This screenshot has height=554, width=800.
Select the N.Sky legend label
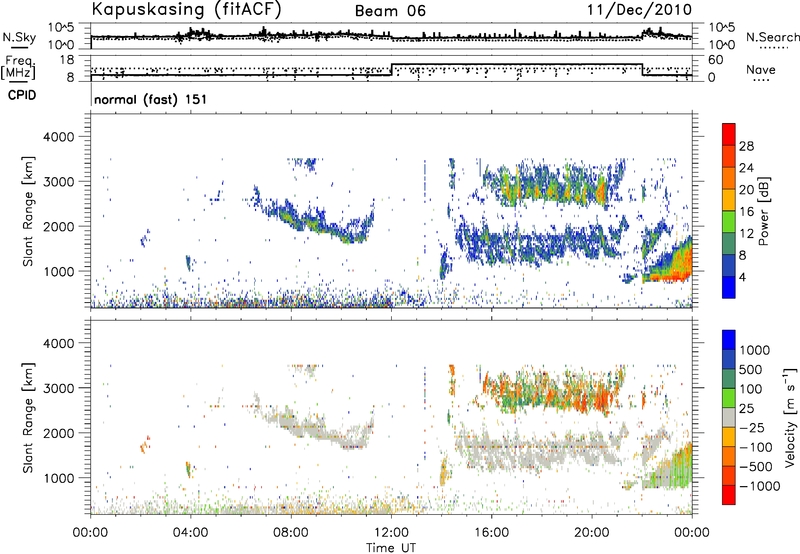coord(19,37)
